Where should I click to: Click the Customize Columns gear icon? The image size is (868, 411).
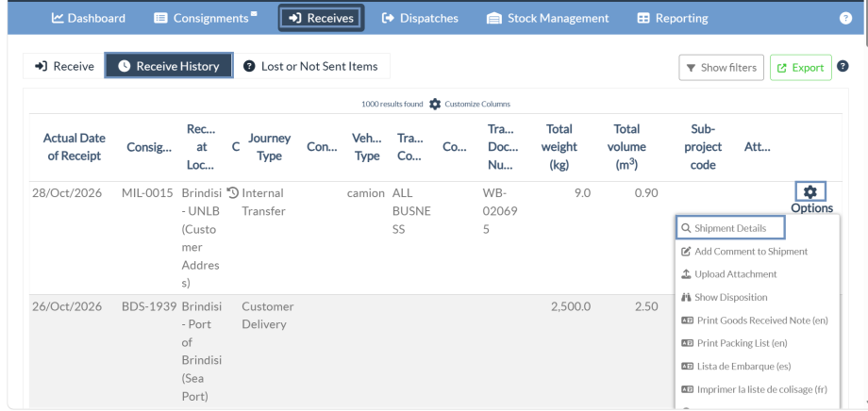point(435,104)
